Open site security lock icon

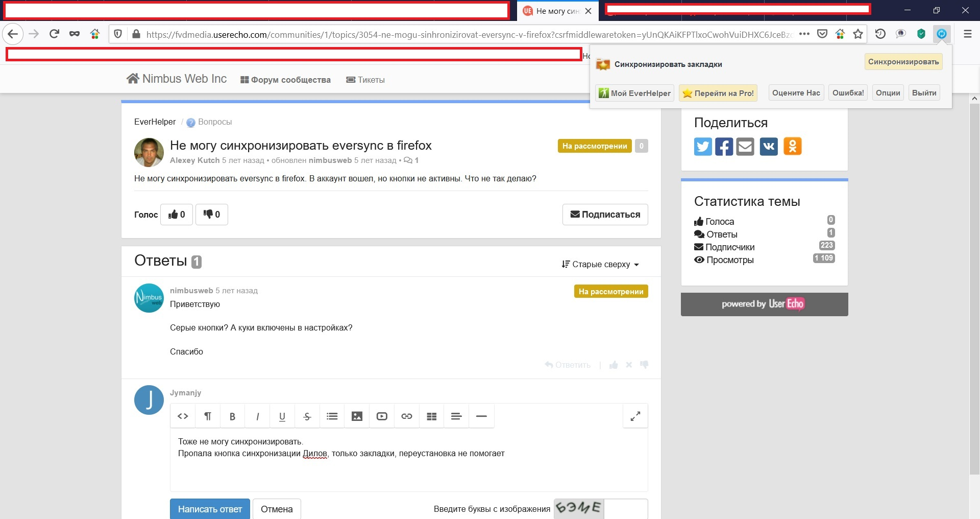point(136,34)
